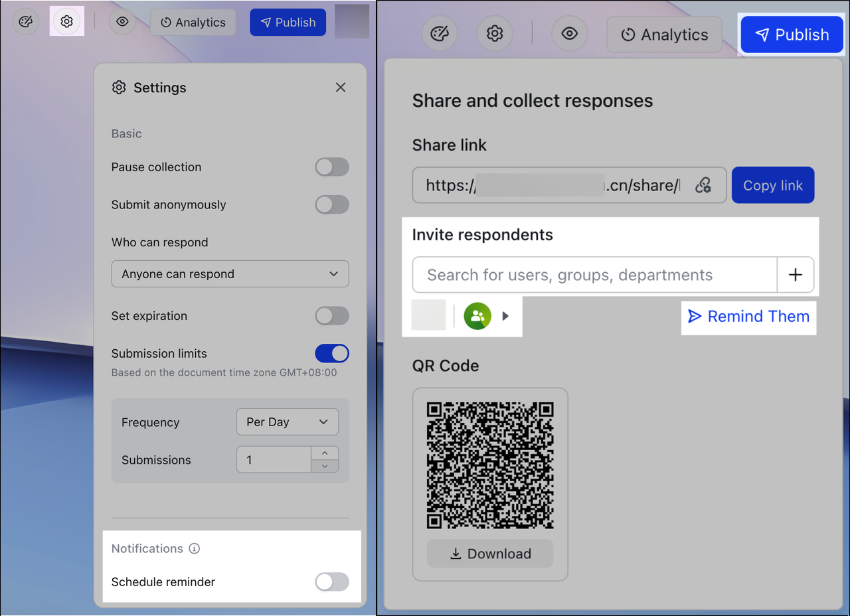Open theme palette icon in right panel toolbar
Viewport: 850px width, 616px height.
click(440, 34)
